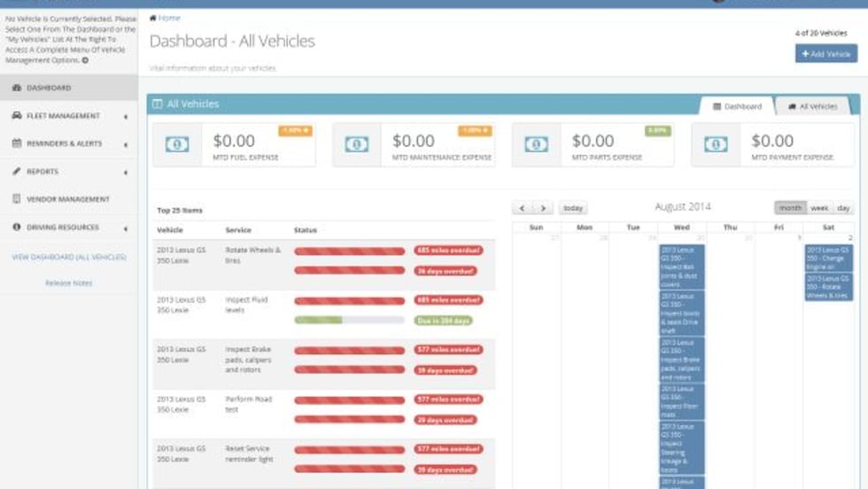Click the Reports pencil icon
The image size is (868, 489).
pyautogui.click(x=17, y=172)
